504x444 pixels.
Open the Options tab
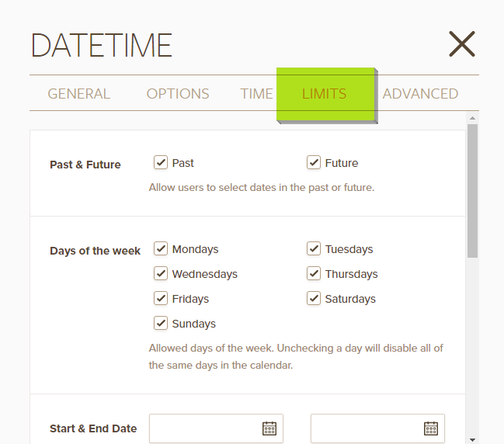point(178,94)
